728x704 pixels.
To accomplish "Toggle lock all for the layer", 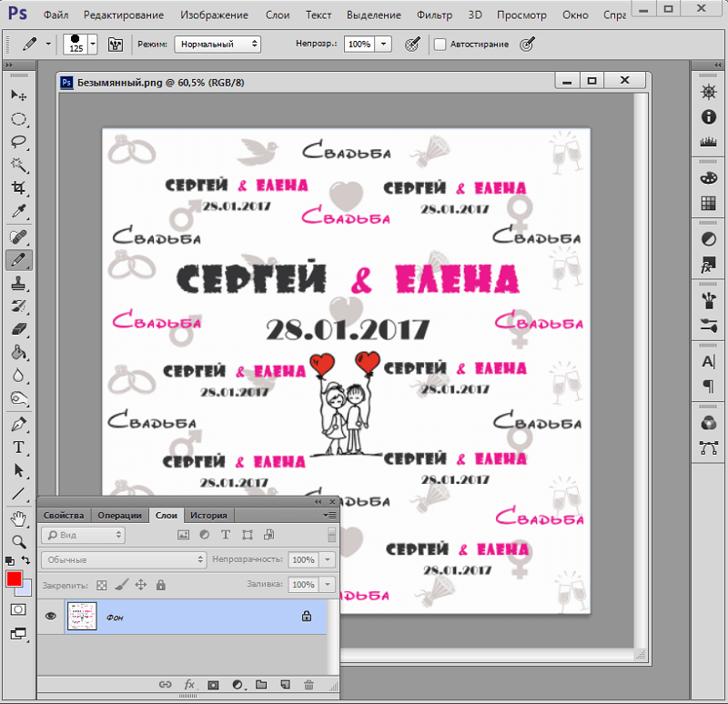I will point(160,585).
